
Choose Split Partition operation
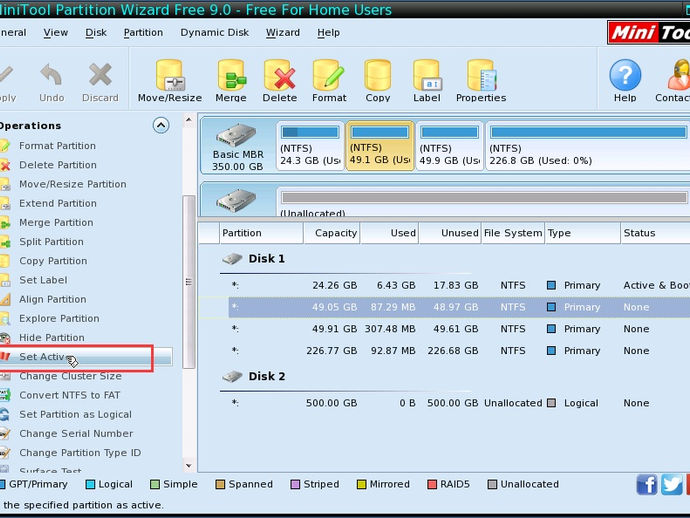click(51, 242)
